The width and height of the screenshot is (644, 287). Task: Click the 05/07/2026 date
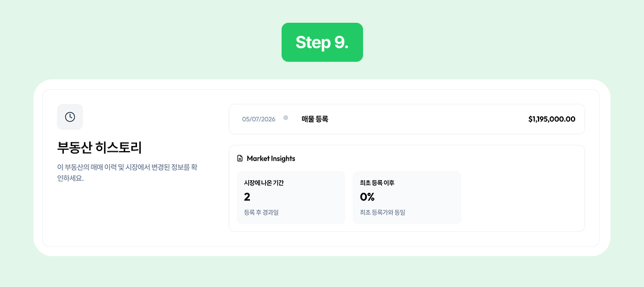[258, 119]
